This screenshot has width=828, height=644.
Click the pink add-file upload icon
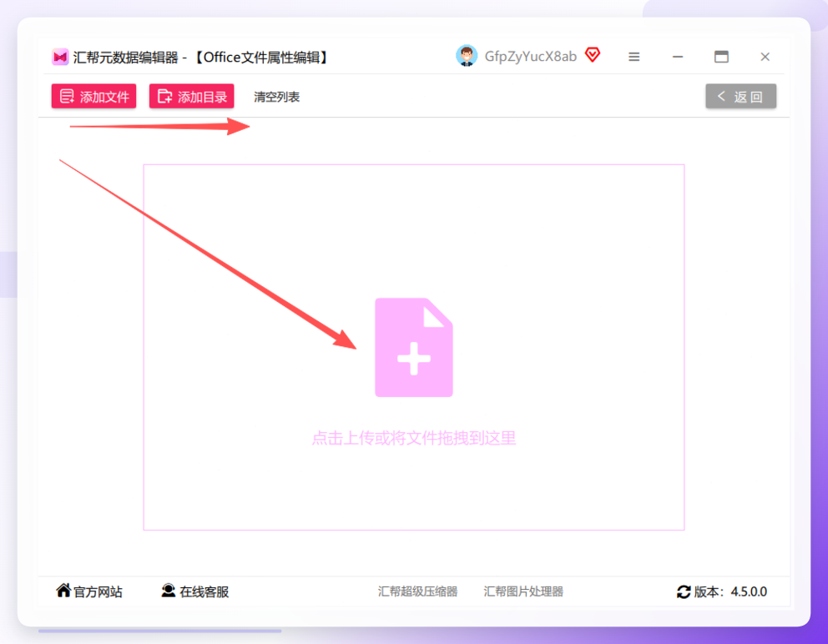[x=413, y=347]
